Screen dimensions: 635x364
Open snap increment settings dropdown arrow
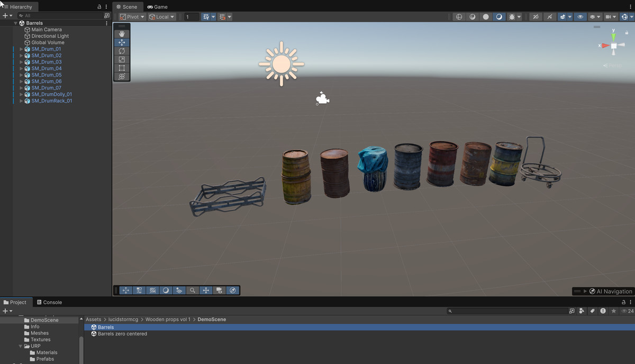point(230,17)
